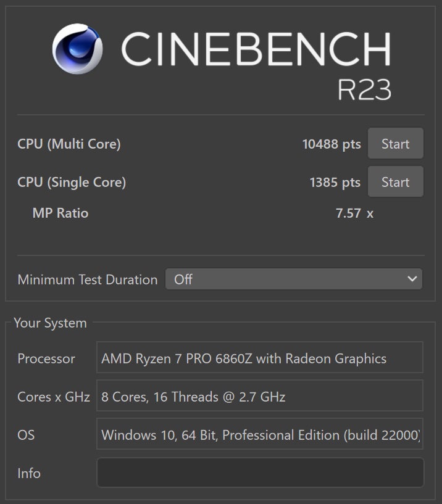442x504 pixels.
Task: Click the R23 version text
Action: coord(364,90)
